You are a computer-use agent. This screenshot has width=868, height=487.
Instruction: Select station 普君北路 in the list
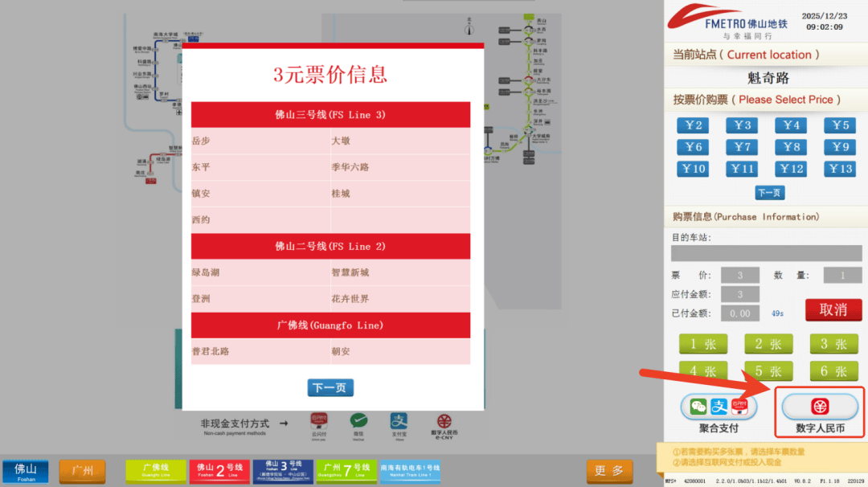260,351
